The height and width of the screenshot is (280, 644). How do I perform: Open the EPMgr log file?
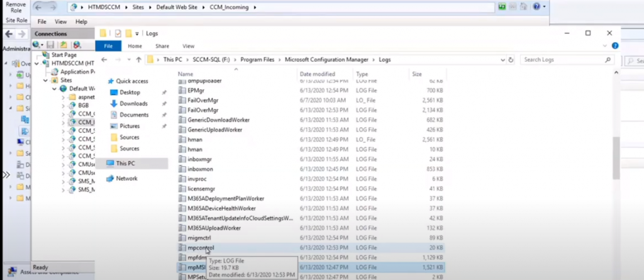[x=311, y=91]
